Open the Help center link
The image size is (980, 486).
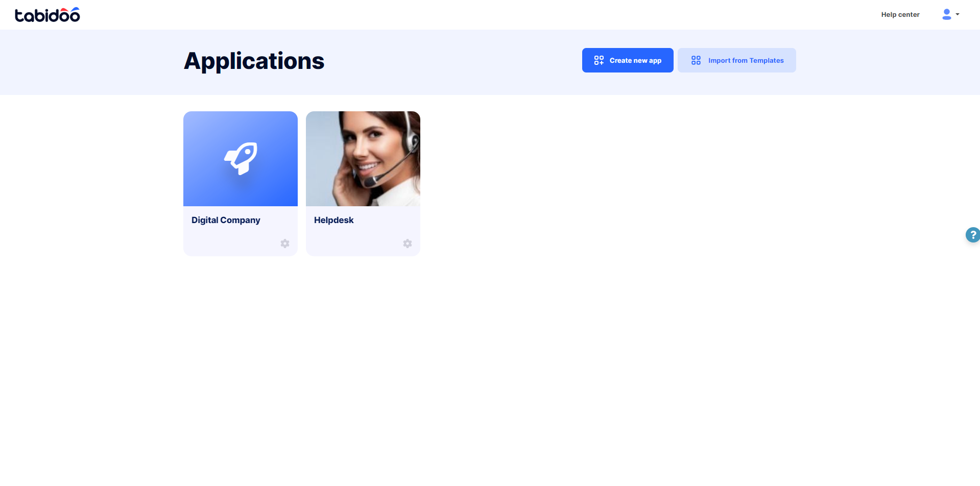[900, 15]
